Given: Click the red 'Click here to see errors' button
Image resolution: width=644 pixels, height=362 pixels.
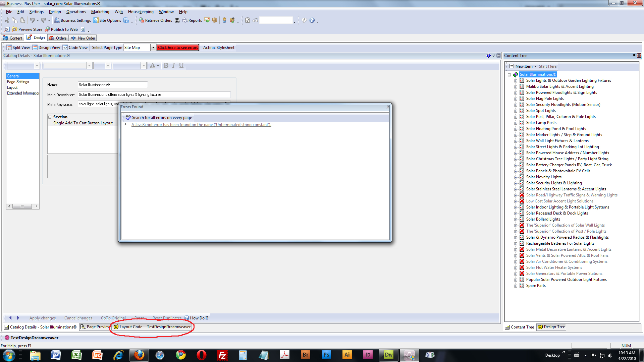Looking at the screenshot, I should click(178, 48).
